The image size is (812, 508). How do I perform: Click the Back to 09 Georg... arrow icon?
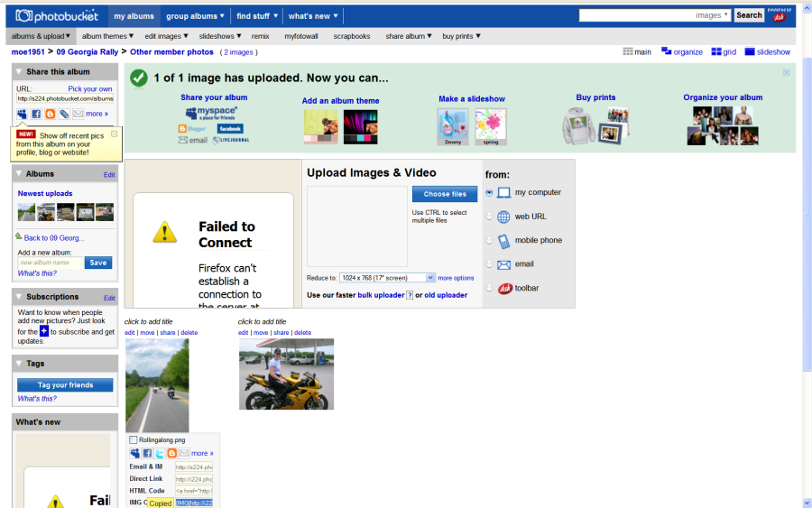19,236
